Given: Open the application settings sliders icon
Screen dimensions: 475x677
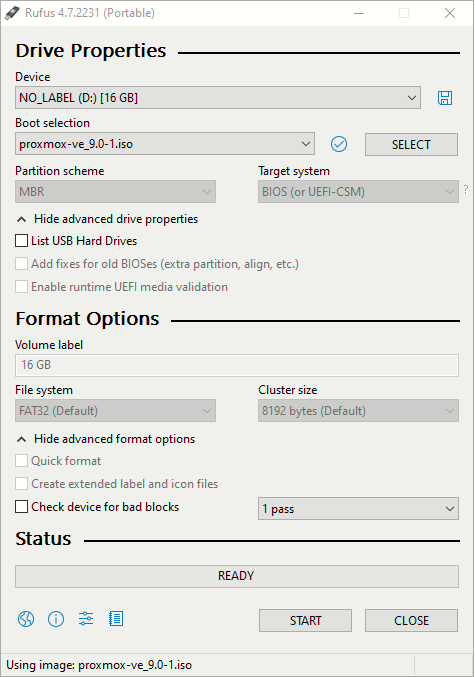Looking at the screenshot, I should click(86, 619).
